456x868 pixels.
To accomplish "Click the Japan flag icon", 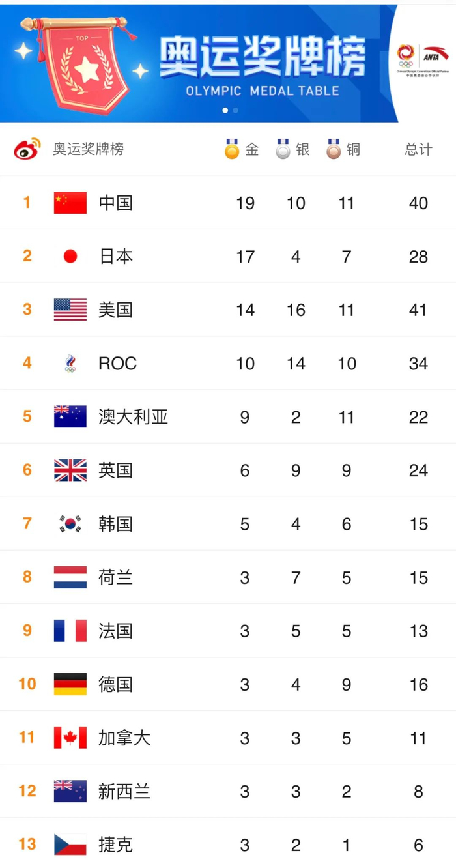I will coord(70,256).
